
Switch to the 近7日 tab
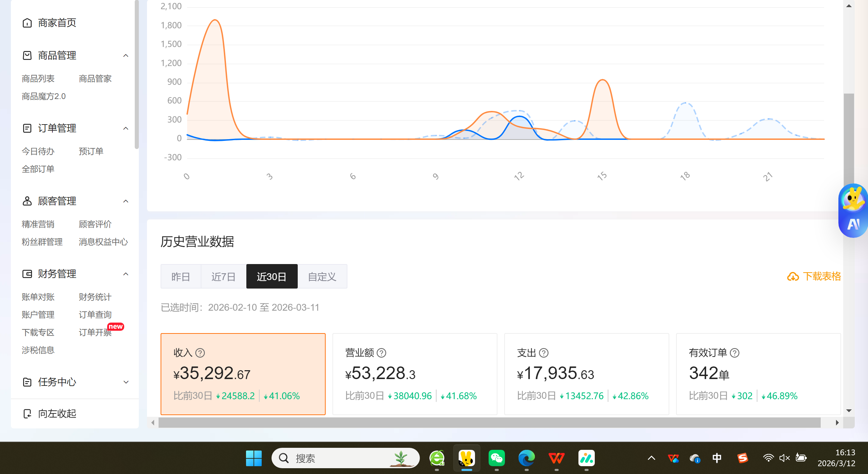click(223, 276)
